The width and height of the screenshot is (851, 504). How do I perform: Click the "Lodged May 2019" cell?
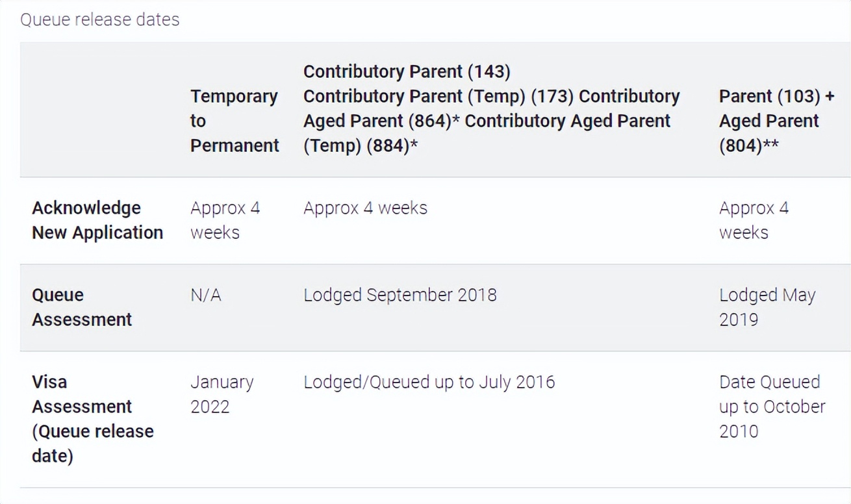click(767, 307)
